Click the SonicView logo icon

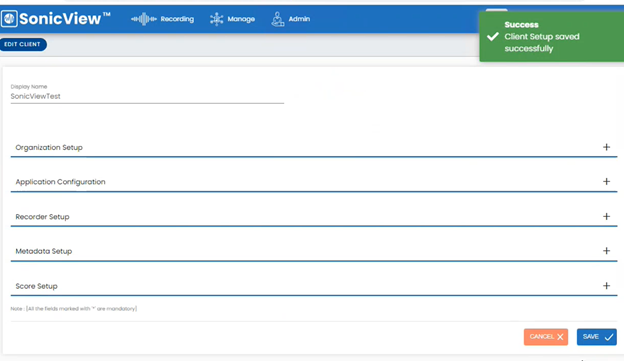(x=9, y=19)
